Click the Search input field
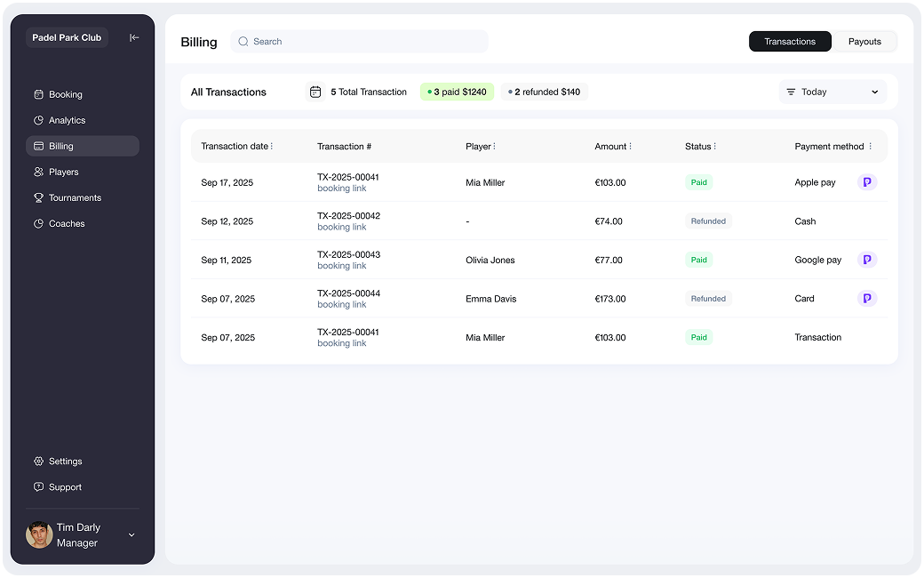The width and height of the screenshot is (924, 578). [x=364, y=42]
